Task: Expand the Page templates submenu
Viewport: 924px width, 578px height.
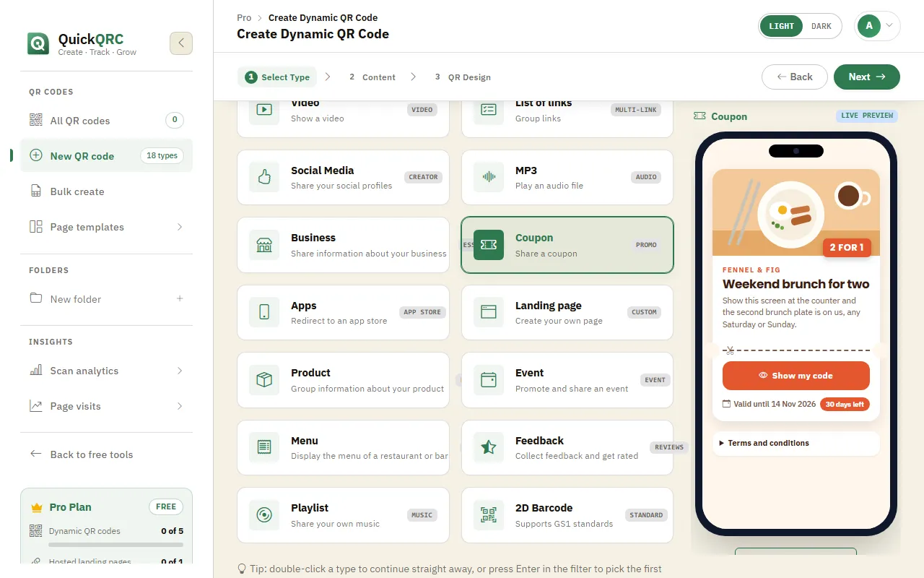Action: tap(180, 227)
